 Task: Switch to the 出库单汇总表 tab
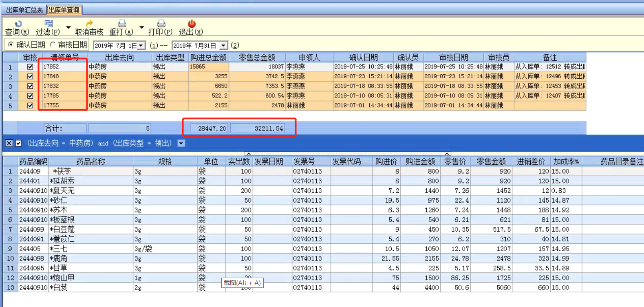(24, 10)
